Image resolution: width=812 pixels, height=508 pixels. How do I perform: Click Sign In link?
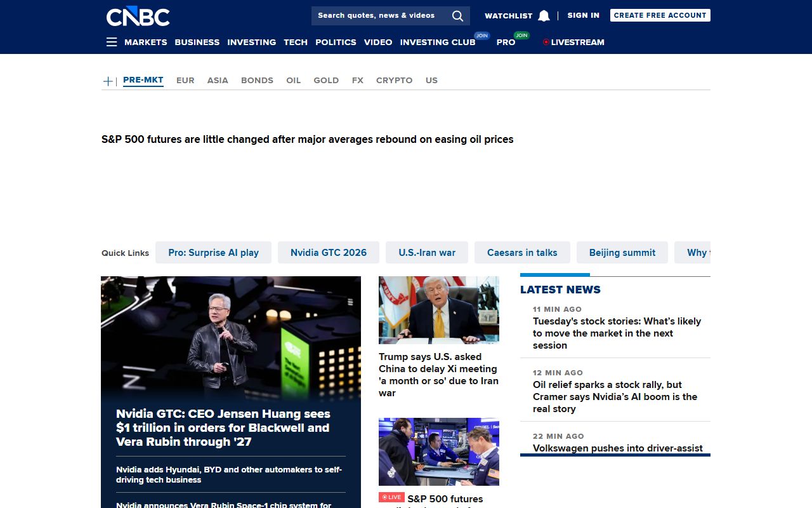pos(583,15)
